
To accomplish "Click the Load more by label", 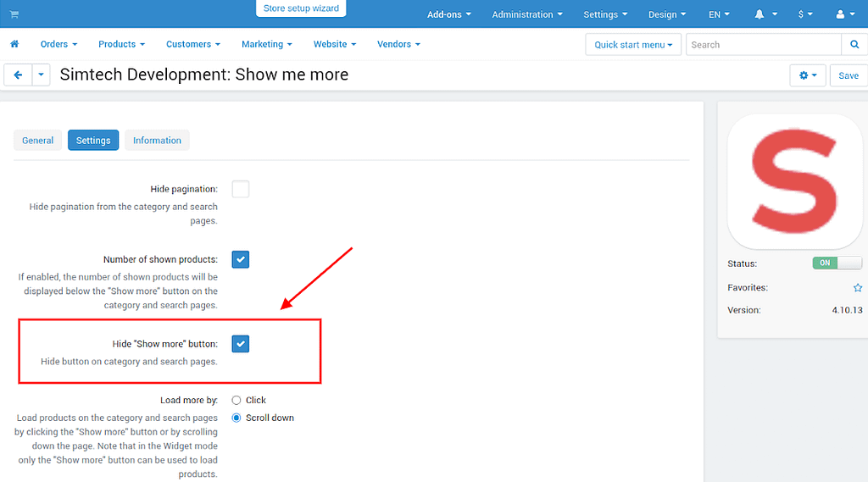I will point(189,400).
